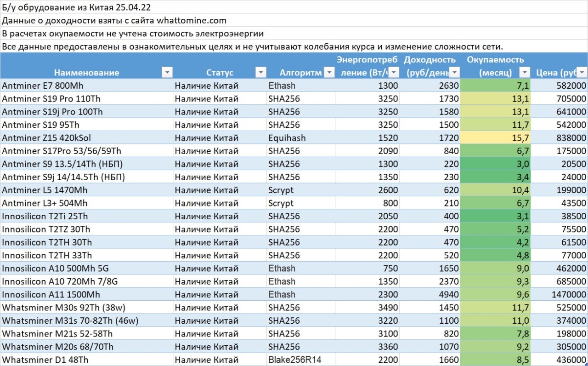This screenshot has width=588, height=366.
Task: Open the Энергопотребление filter dropdown
Action: click(x=394, y=73)
